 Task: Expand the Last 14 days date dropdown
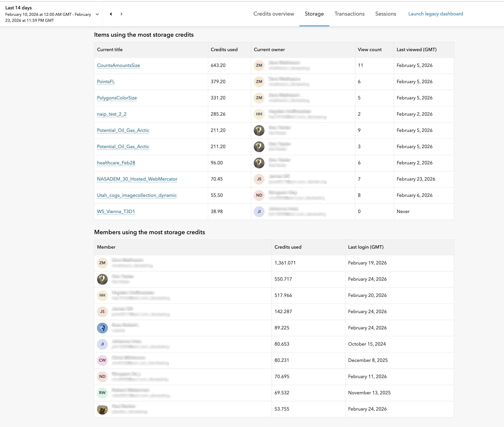point(97,14)
